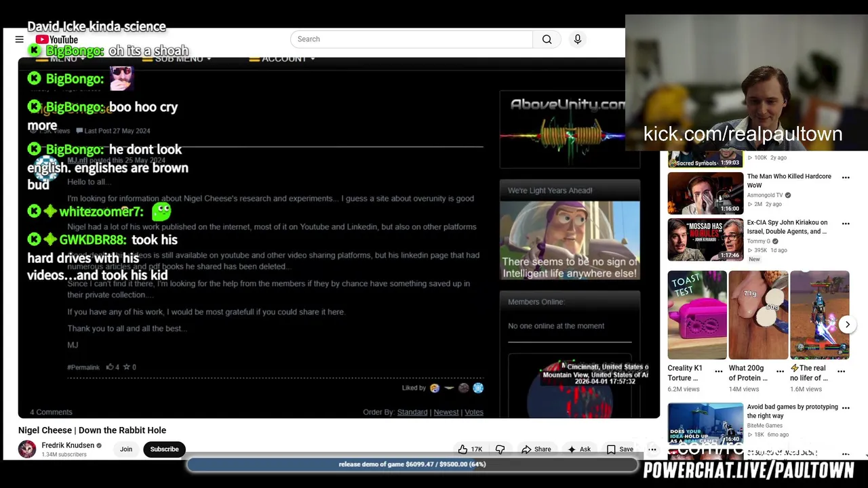This screenshot has width=868, height=488.
Task: Click the YouTube logo
Action: pyautogui.click(x=57, y=39)
